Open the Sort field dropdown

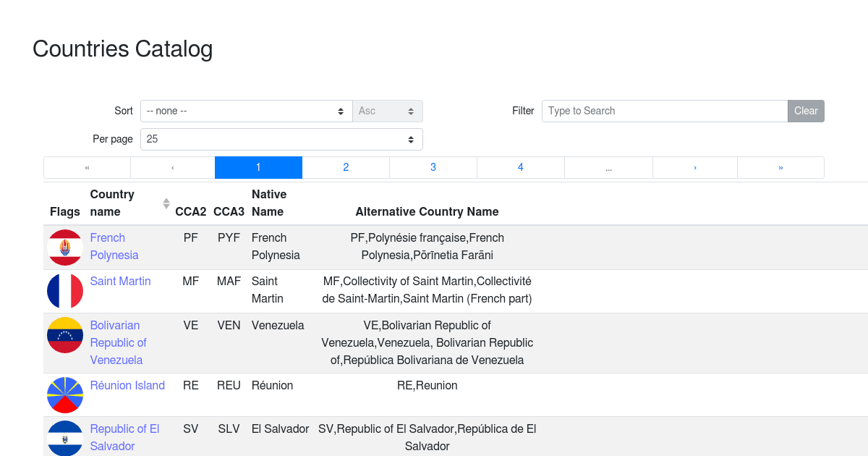click(246, 111)
